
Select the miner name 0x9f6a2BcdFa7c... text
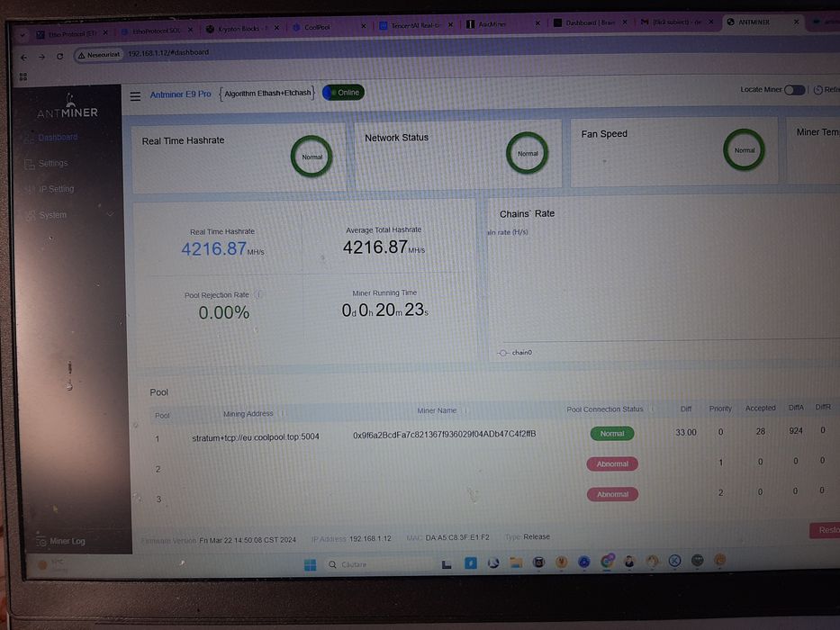[x=444, y=435]
